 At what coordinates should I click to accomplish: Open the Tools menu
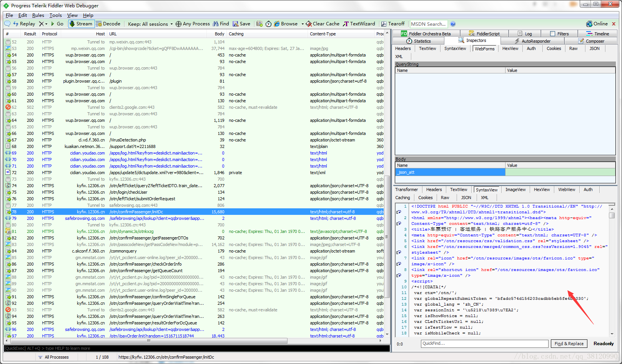click(x=56, y=15)
